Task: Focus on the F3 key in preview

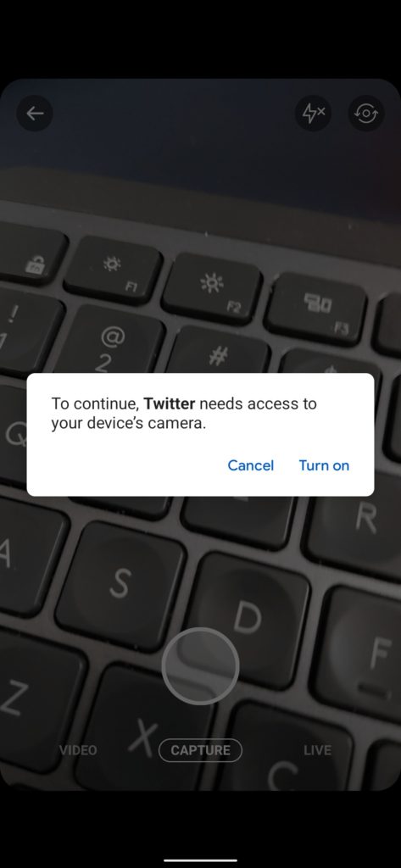Action: click(317, 309)
